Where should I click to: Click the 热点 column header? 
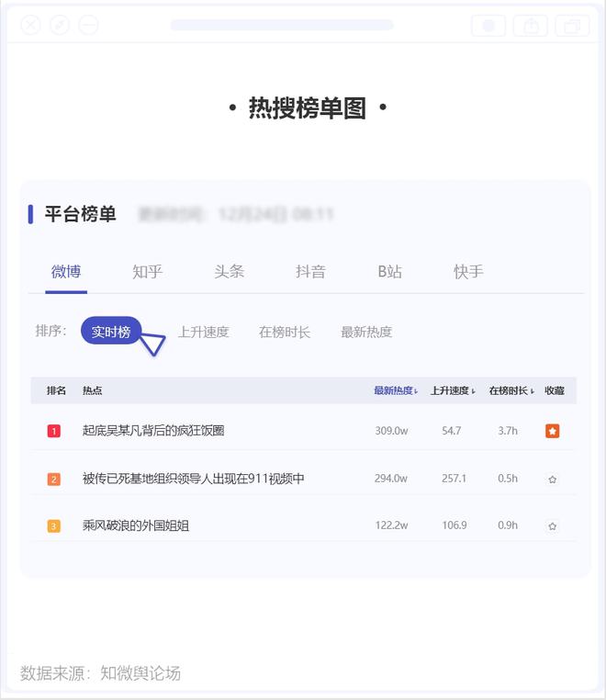[x=93, y=390]
